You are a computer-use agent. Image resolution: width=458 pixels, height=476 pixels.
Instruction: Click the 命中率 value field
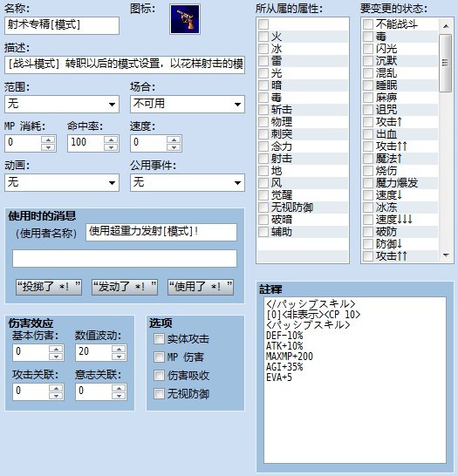(x=85, y=143)
